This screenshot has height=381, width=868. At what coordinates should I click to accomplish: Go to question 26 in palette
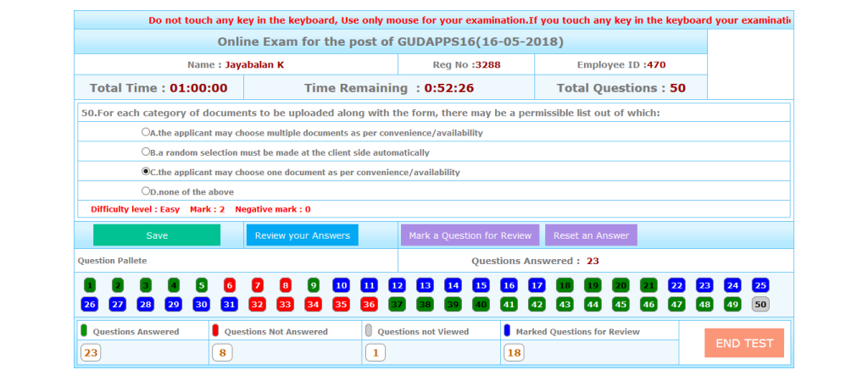tap(90, 304)
